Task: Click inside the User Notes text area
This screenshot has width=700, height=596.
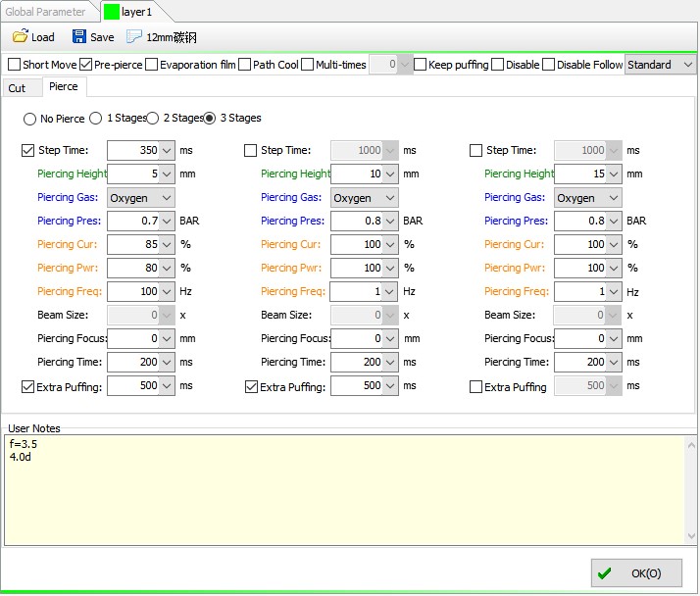Action: pyautogui.click(x=344, y=490)
